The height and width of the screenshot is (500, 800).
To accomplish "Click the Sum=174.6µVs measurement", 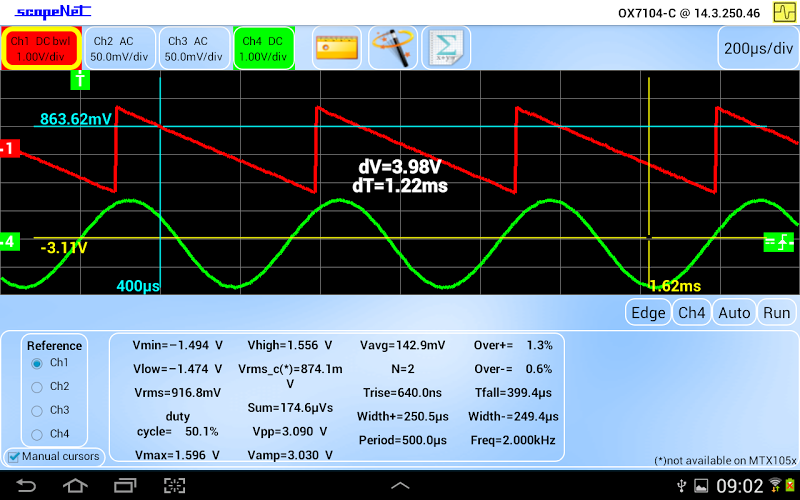I will coord(290,408).
